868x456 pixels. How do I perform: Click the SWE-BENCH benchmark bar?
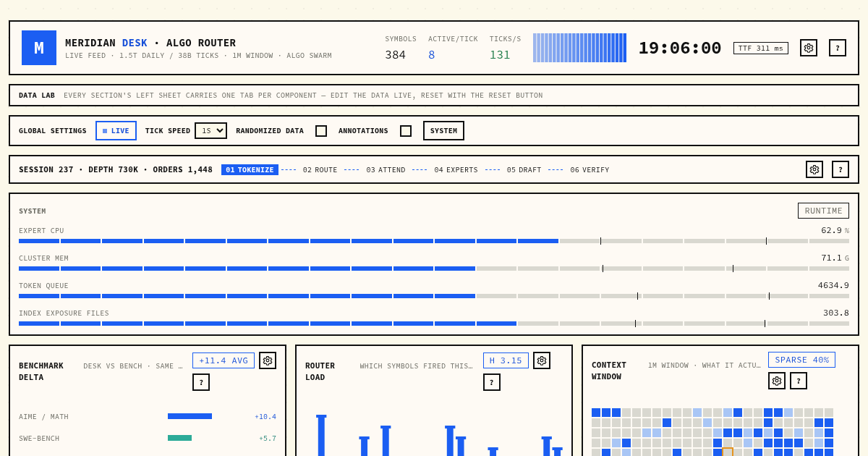tap(179, 438)
